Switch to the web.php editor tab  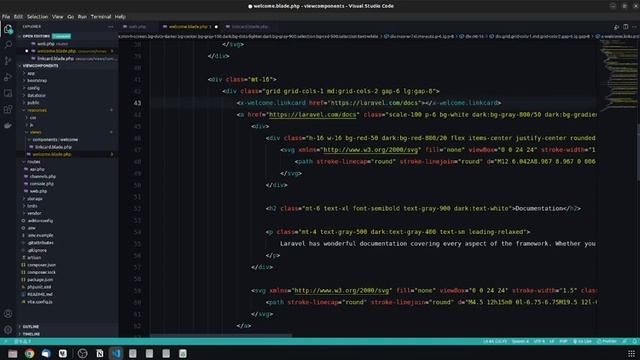pyautogui.click(x=138, y=27)
